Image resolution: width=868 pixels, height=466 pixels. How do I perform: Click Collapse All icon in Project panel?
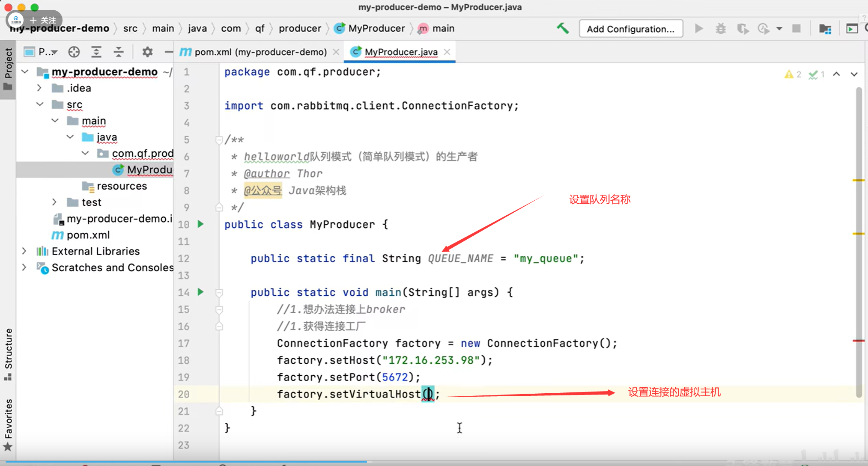click(x=119, y=52)
